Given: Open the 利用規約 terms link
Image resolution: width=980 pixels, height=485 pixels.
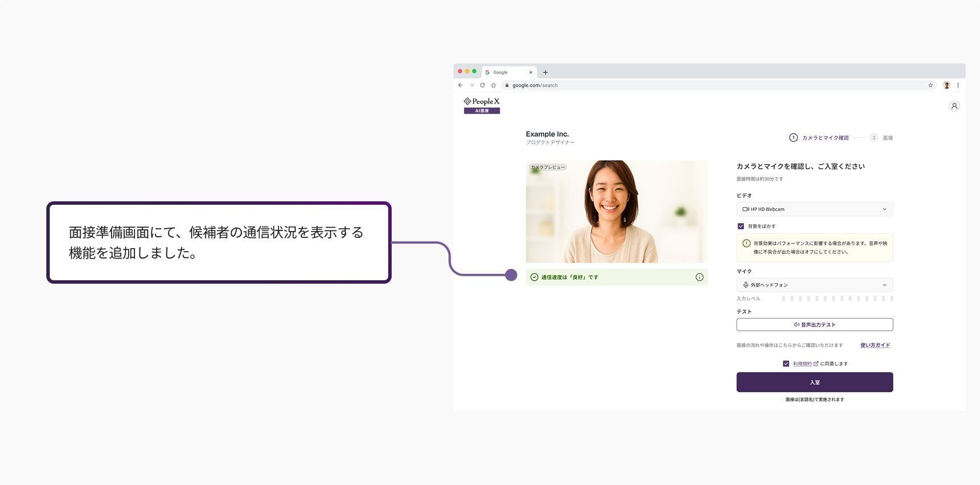Looking at the screenshot, I should (x=806, y=364).
